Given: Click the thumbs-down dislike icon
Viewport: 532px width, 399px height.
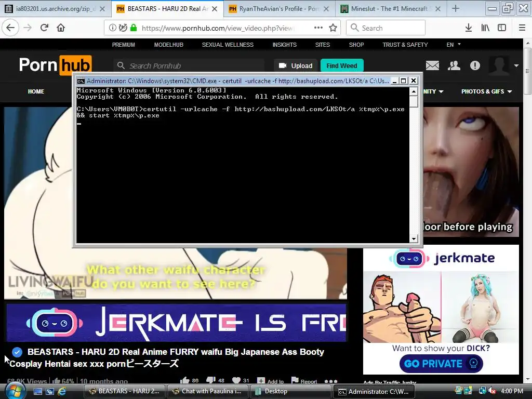Looking at the screenshot, I should 211,381.
